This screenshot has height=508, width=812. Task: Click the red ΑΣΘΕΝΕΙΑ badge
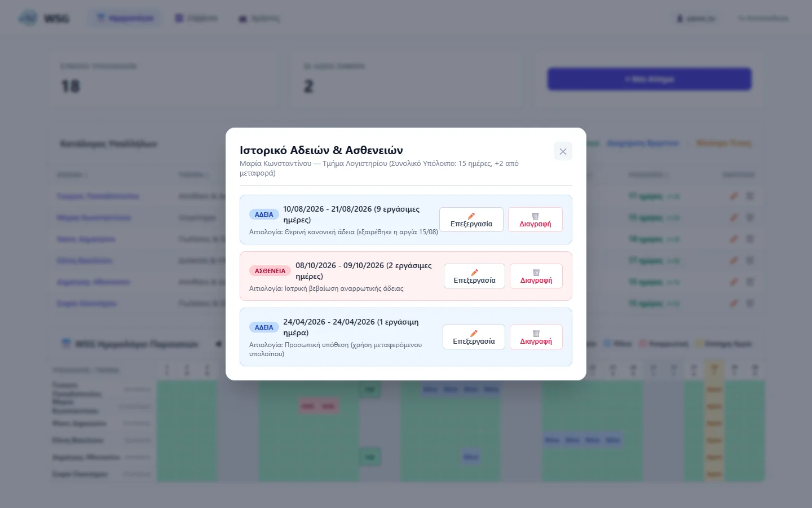pyautogui.click(x=270, y=271)
